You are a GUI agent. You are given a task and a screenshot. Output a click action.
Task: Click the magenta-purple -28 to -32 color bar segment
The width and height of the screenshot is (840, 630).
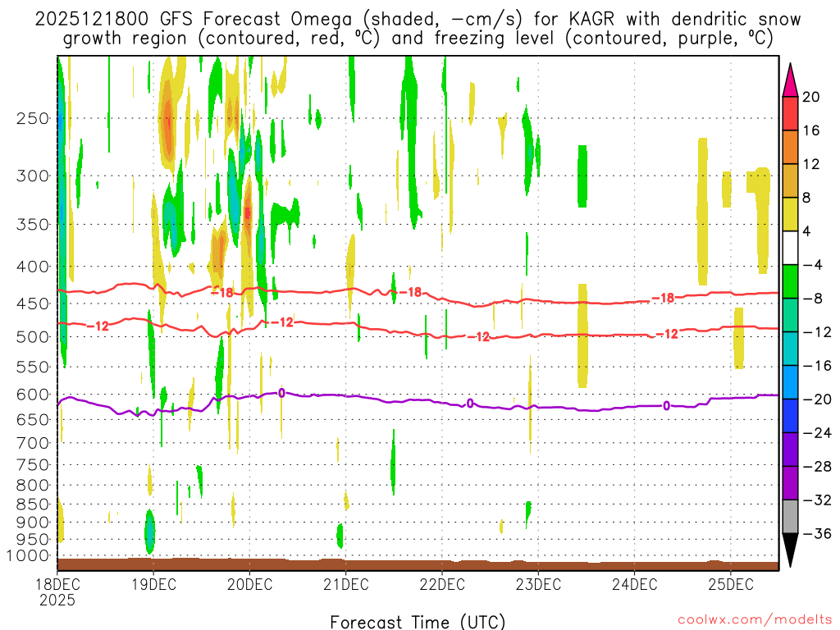pos(790,483)
